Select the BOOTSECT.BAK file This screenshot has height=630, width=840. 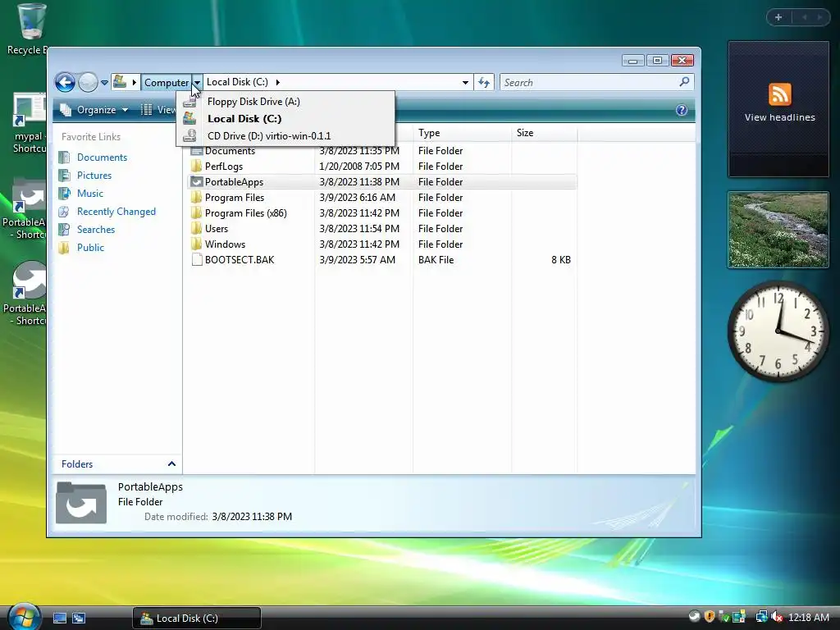click(240, 259)
